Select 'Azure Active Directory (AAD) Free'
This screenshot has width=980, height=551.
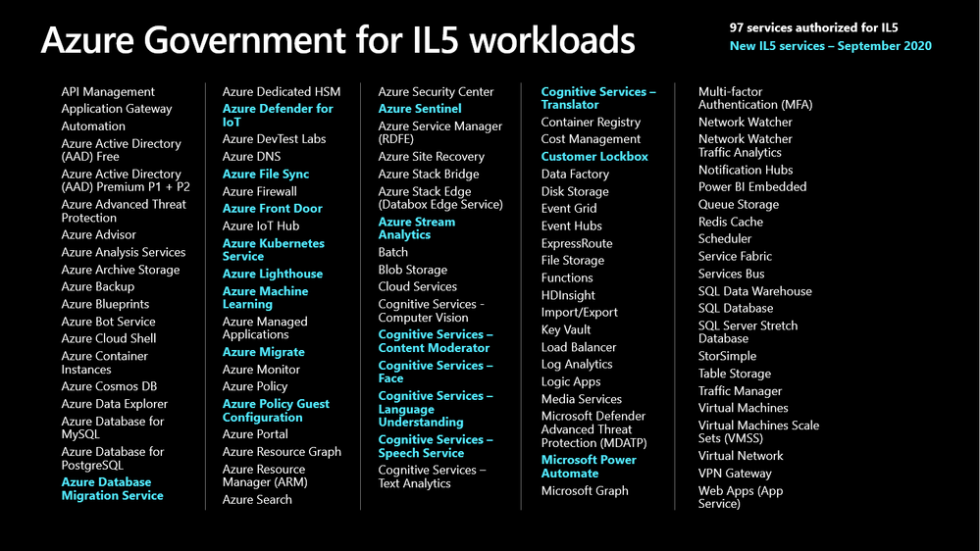click(x=122, y=150)
